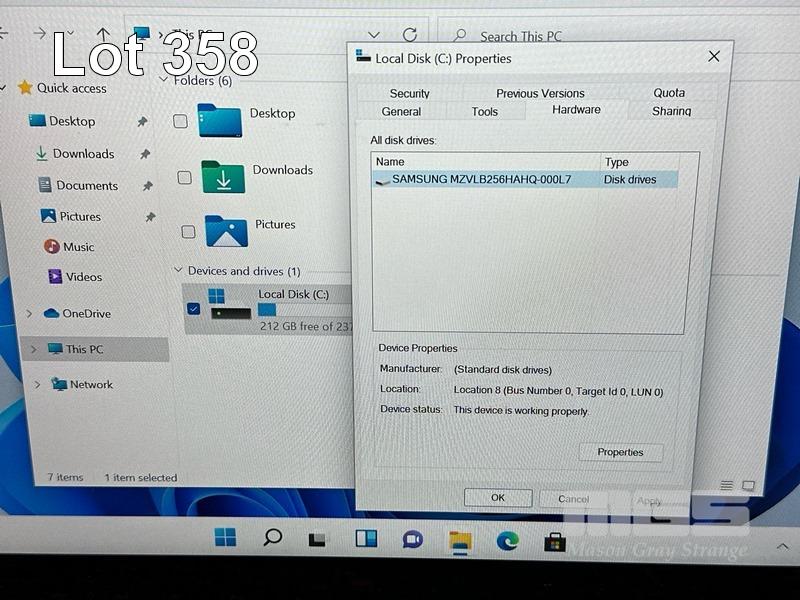Tick the checkbox beside Downloads folder
Image resolution: width=800 pixels, height=600 pixels.
184,177
